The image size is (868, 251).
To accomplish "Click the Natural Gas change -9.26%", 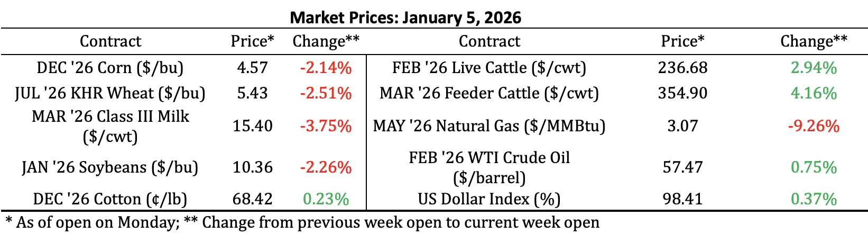I will (814, 126).
